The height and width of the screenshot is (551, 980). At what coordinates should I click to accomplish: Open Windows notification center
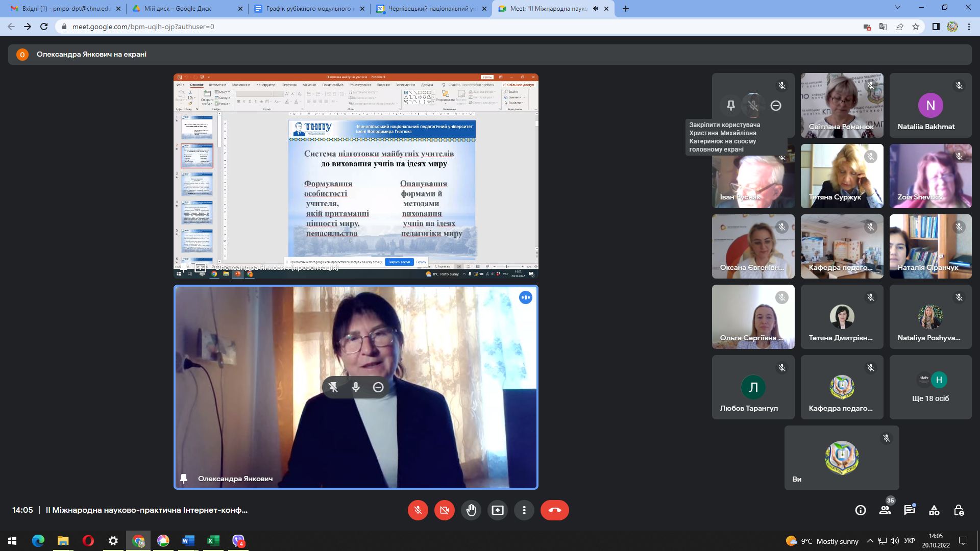[963, 541]
